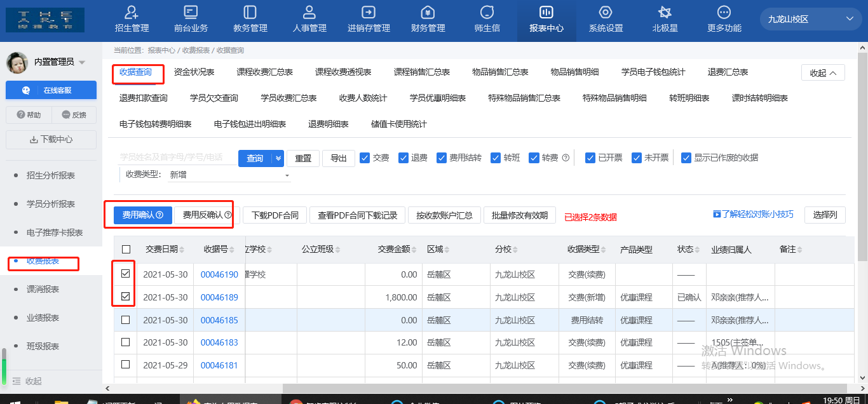Open the 九龙山校区 campus dropdown
This screenshot has height=404, width=868.
[810, 19]
